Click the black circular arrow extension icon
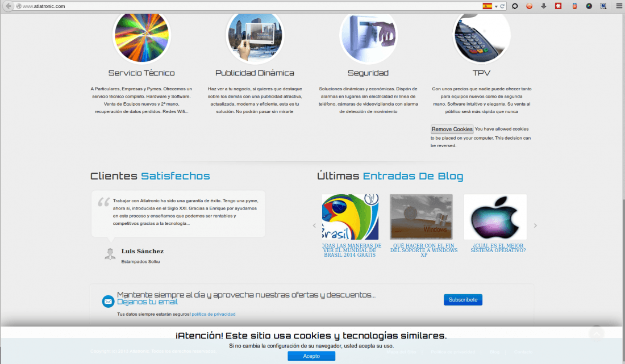Viewport: 625px width, 364px height. (x=515, y=6)
